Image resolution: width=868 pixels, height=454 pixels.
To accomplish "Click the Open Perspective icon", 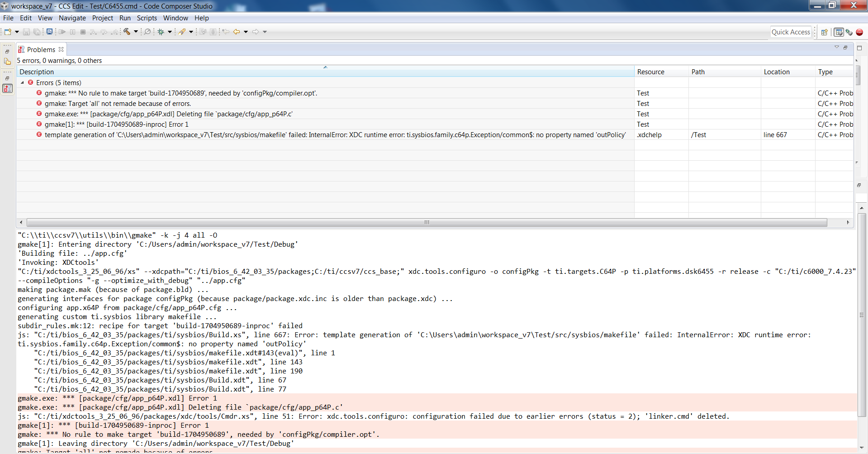I will [825, 32].
